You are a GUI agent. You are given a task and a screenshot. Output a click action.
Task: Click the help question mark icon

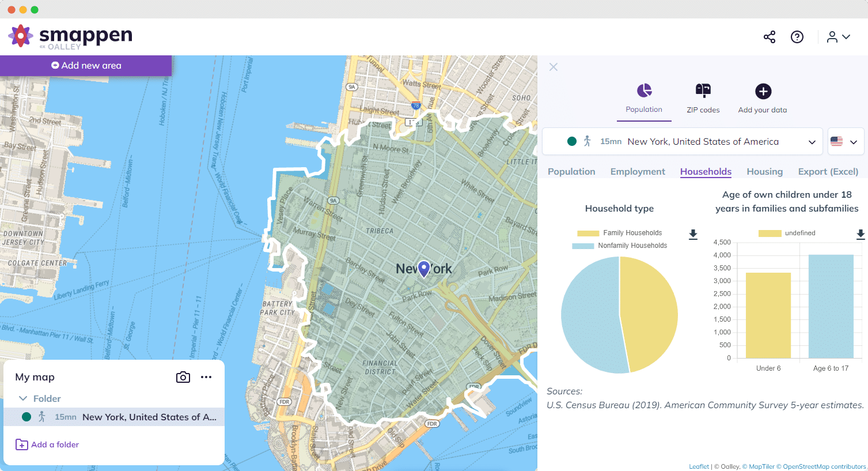(x=797, y=36)
